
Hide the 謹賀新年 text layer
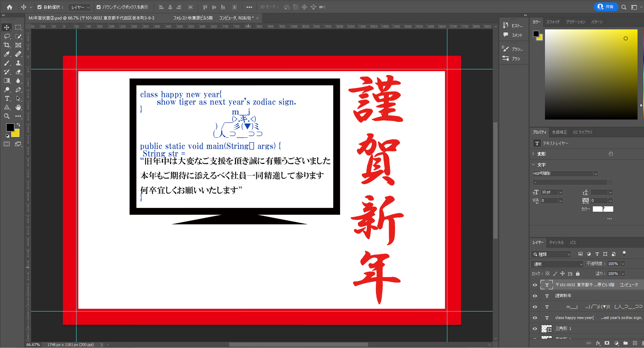point(535,296)
